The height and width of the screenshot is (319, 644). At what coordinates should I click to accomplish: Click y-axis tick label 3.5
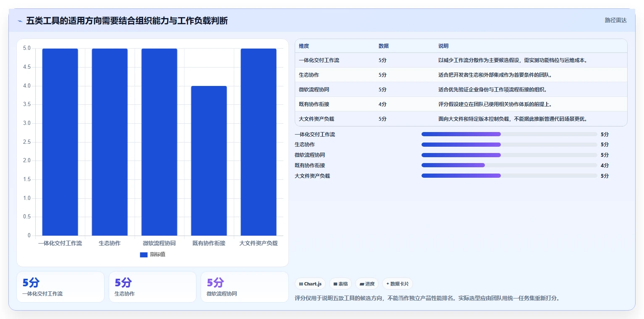click(27, 104)
